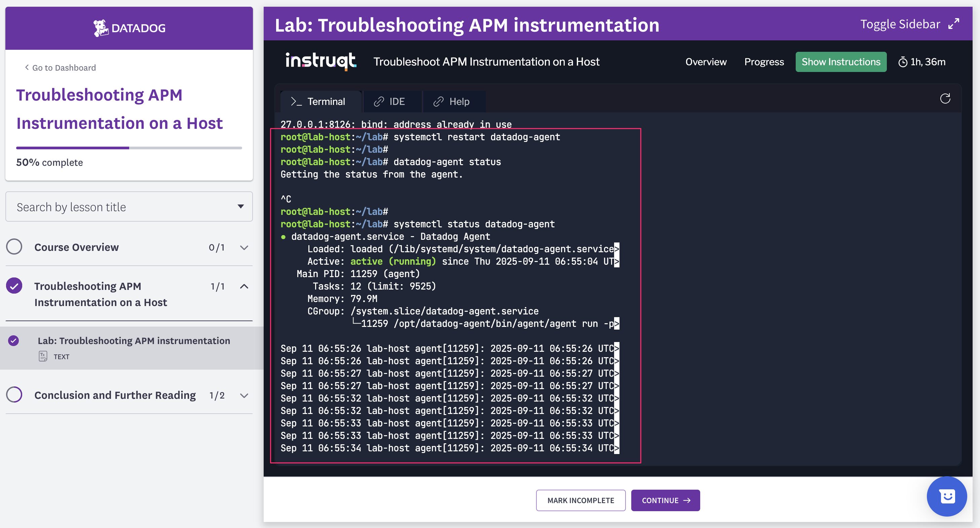
Task: Click the 'bind: address already in use' line
Action: point(396,124)
